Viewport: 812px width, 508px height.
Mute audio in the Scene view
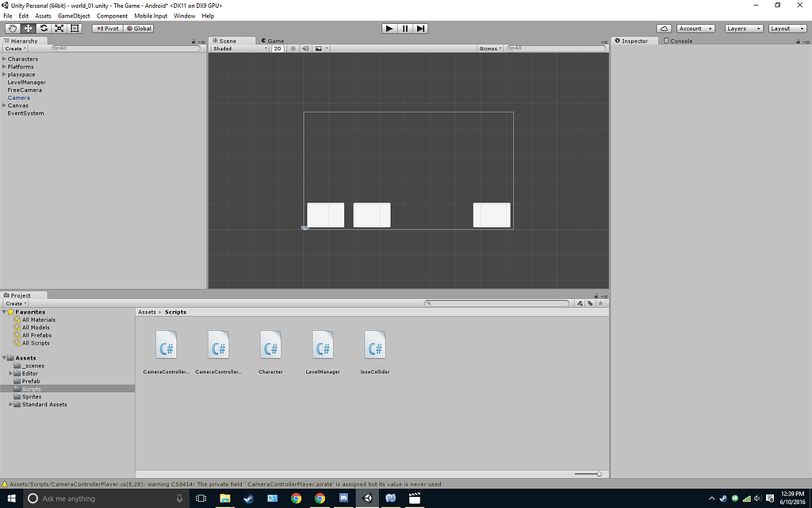tap(304, 48)
